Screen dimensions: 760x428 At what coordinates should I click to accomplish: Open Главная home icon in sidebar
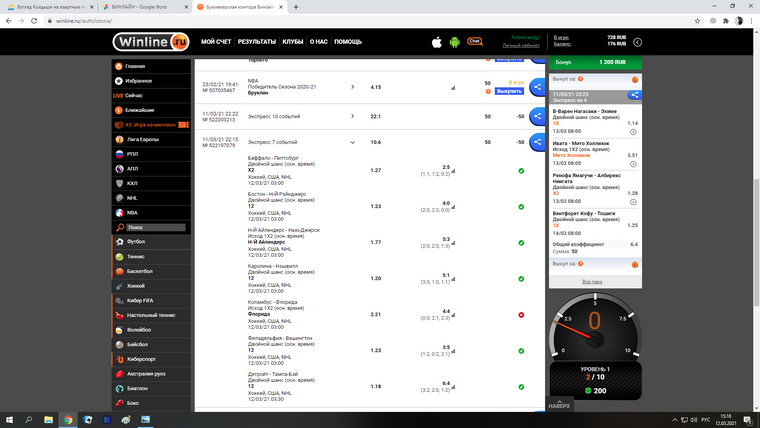click(x=119, y=66)
